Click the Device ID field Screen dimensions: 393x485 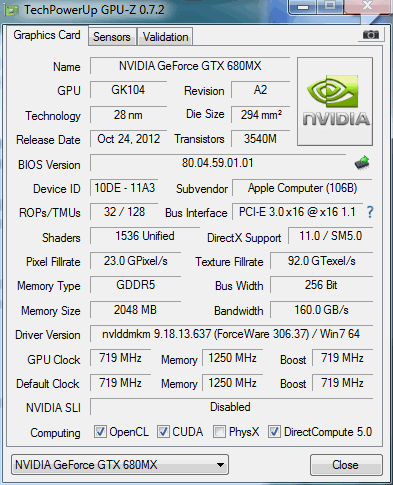point(124,188)
